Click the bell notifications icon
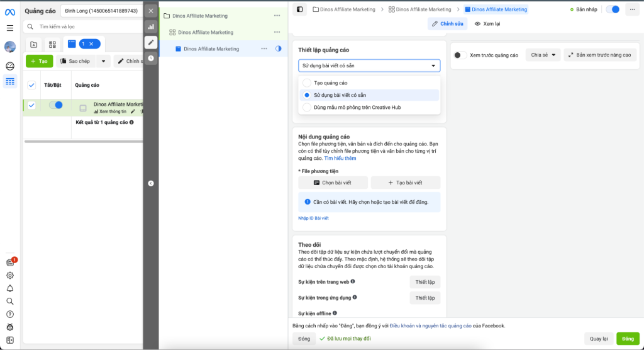 [10, 288]
